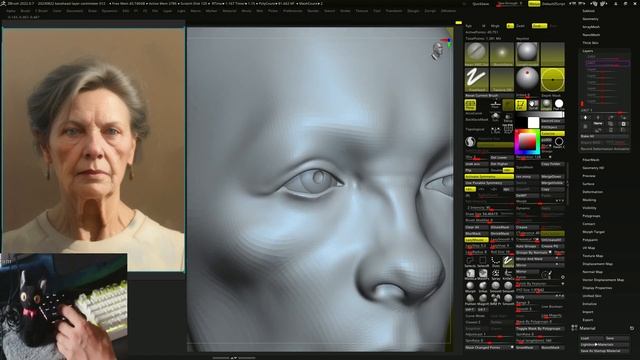
Task: Open the Document menu
Action: (x=75, y=11)
